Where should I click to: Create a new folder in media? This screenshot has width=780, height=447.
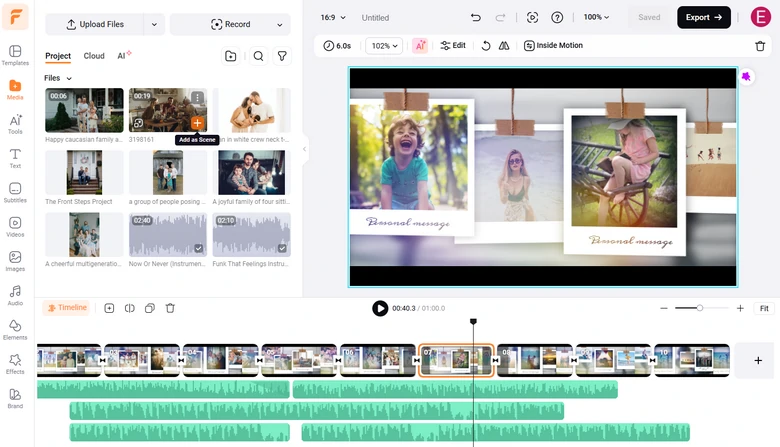coord(231,56)
